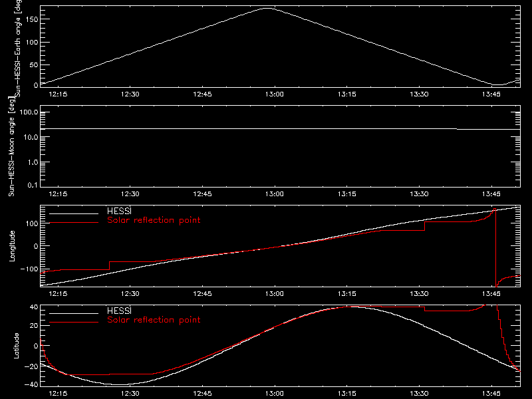Click 12:45 time label below Moon angle plot
532x399 pixels.
[x=203, y=194]
